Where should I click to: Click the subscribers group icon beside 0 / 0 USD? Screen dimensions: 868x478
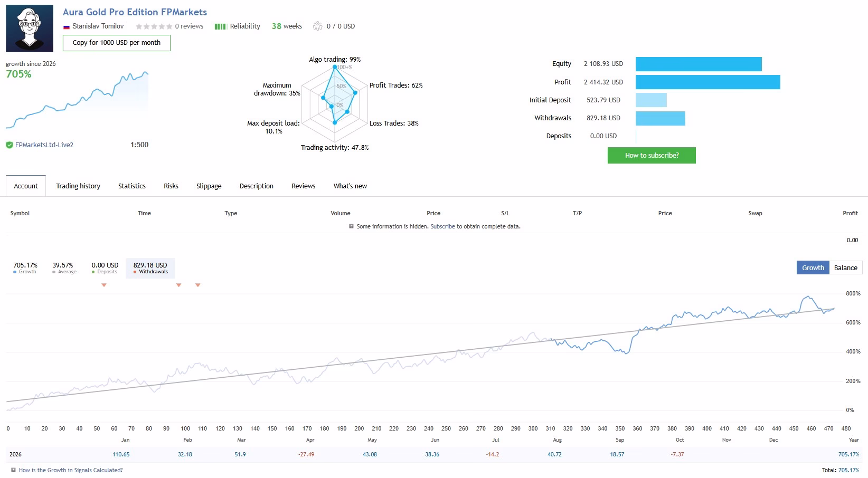point(317,26)
